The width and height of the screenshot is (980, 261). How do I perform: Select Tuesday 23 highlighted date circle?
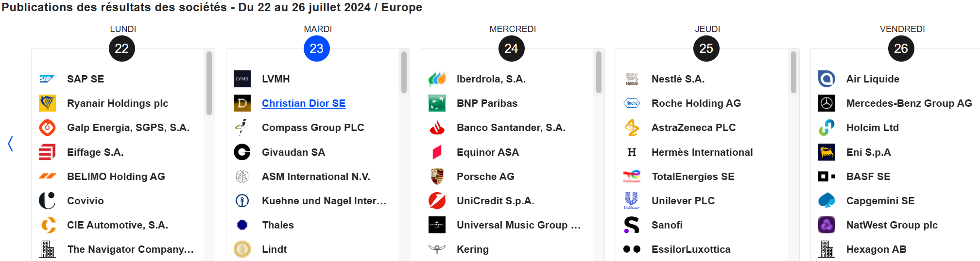(317, 49)
